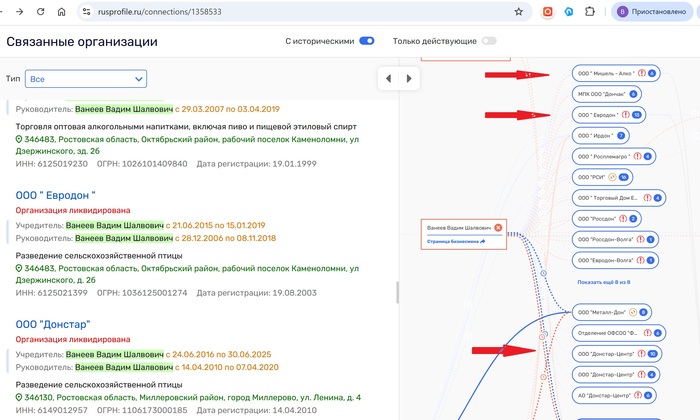Select the ООО " Мишель - Алко " node
Image resolution: width=700 pixels, height=420 pixels.
(616, 73)
